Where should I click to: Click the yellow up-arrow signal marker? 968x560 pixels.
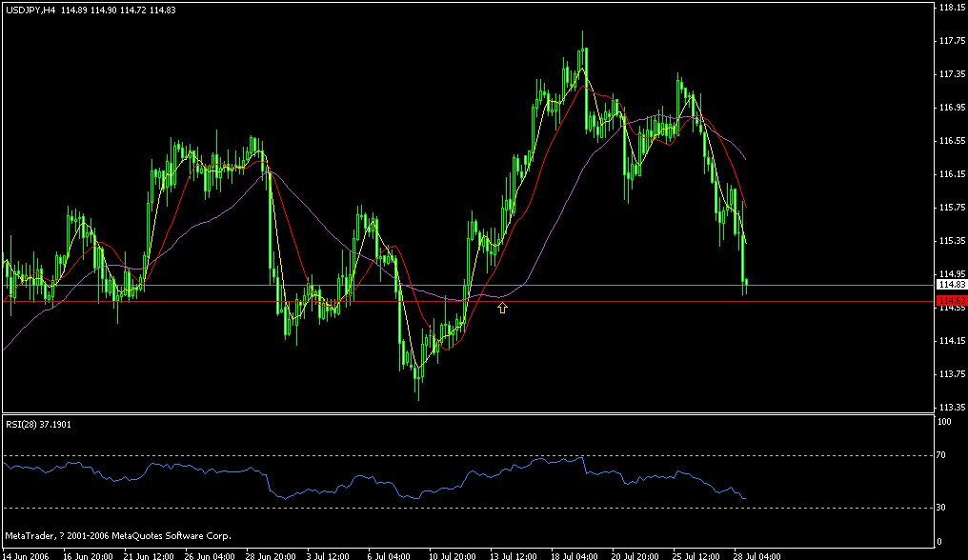click(x=502, y=307)
